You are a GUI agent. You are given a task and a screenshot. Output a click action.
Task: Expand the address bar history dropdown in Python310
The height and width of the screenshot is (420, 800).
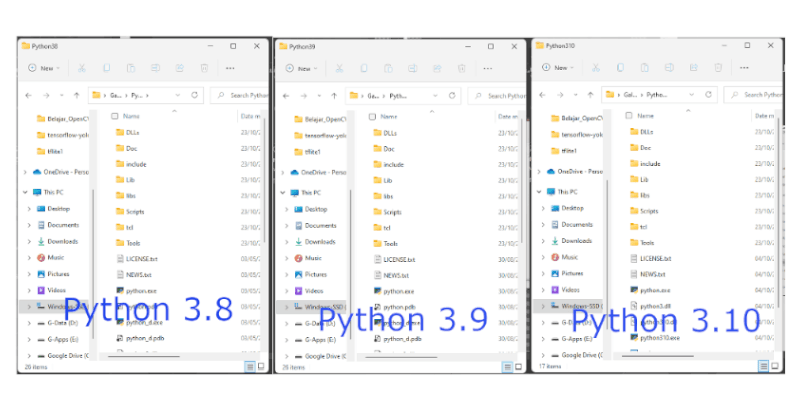tap(692, 94)
